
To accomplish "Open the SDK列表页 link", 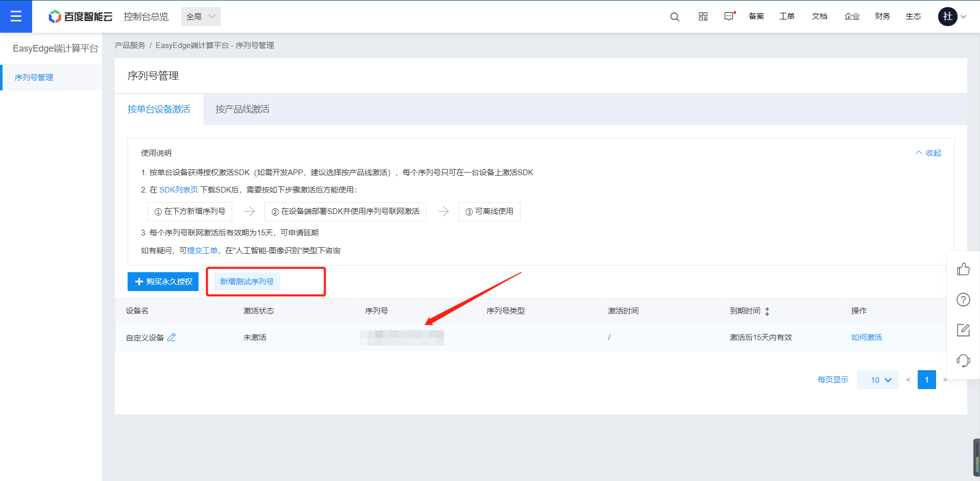I will coord(179,189).
